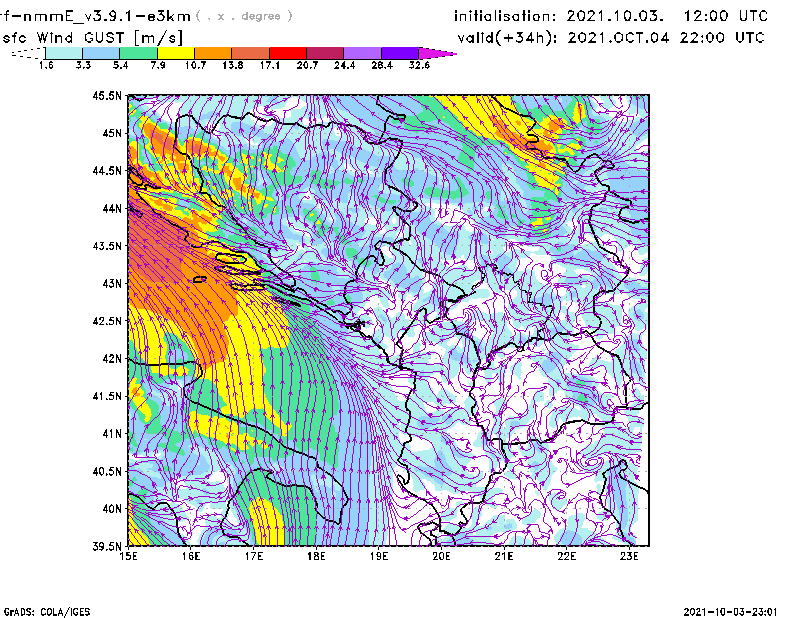Click the '43.5N' latitude label
The width and height of the screenshot is (800, 618).
107,246
